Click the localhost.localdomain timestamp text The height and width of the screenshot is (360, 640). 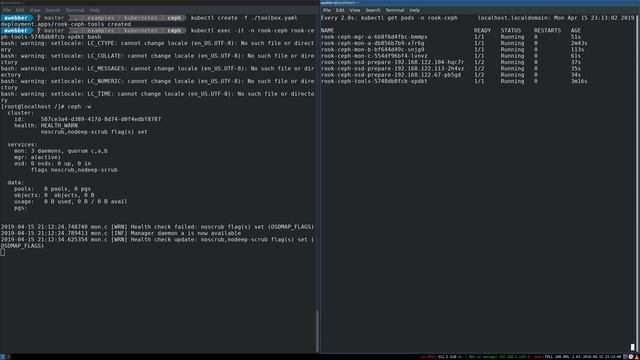point(556,18)
